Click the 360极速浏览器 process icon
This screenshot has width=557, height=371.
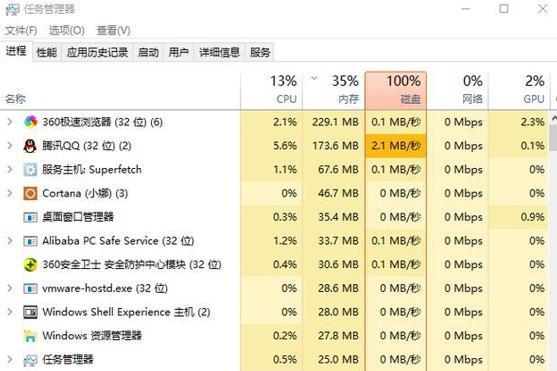[31, 122]
